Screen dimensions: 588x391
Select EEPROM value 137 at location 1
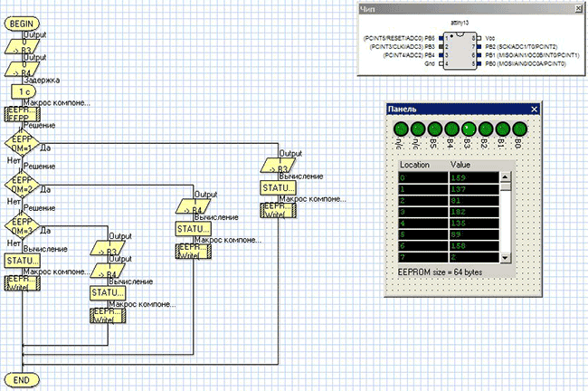474,189
